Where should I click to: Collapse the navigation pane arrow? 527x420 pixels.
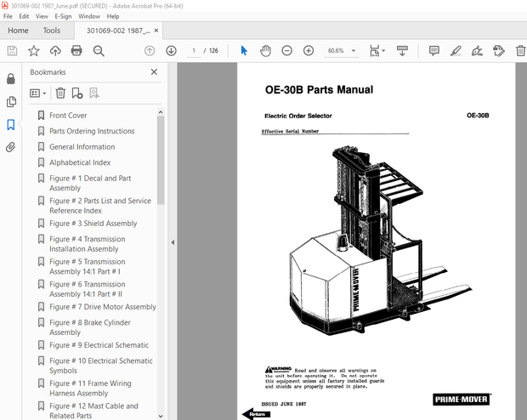click(173, 242)
